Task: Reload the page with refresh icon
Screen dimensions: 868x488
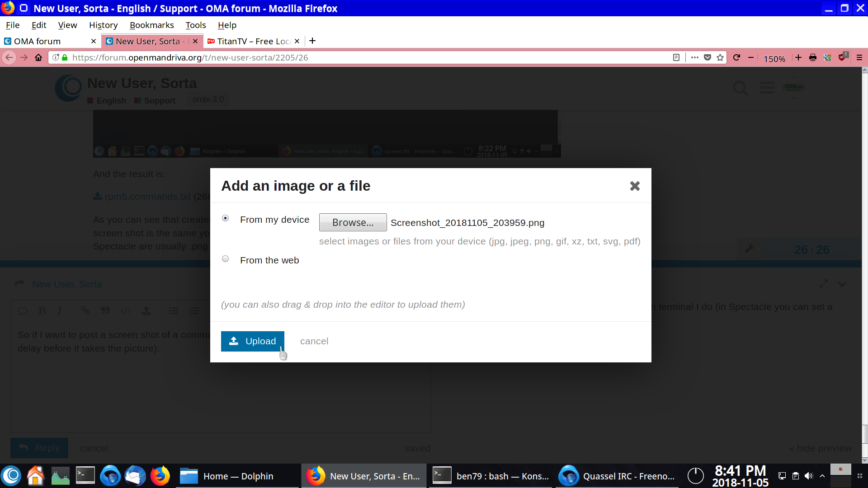Action: 736,57
